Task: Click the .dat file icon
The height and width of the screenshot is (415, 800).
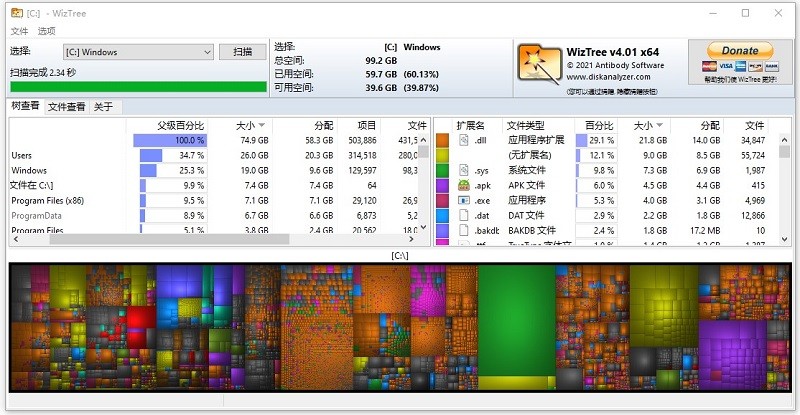Action: (x=463, y=215)
